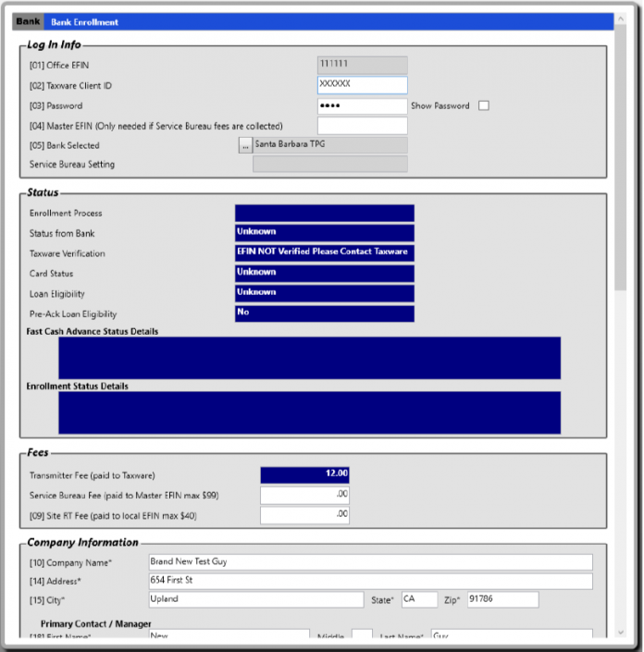Select the Office EFIN field
644x652 pixels.
click(362, 65)
